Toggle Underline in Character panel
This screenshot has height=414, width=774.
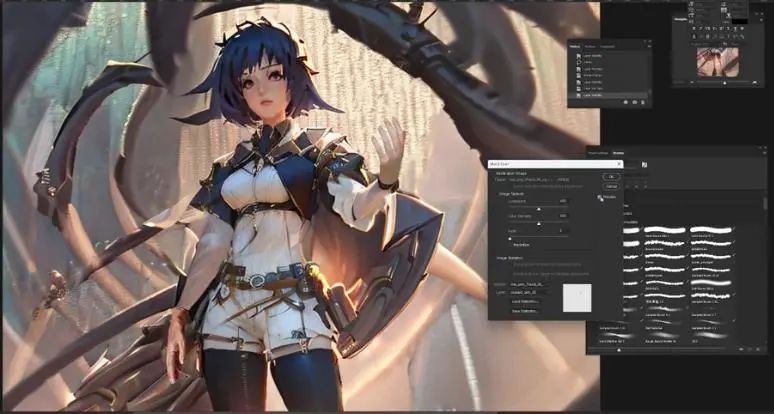[x=736, y=29]
